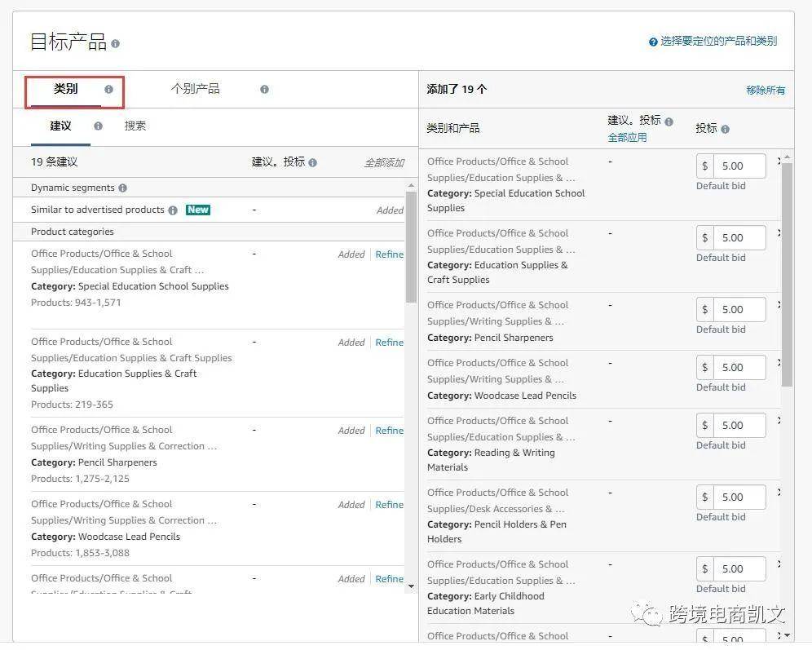This screenshot has width=812, height=650.
Task: Click info icon beside 投标 column header
Action: point(725,129)
